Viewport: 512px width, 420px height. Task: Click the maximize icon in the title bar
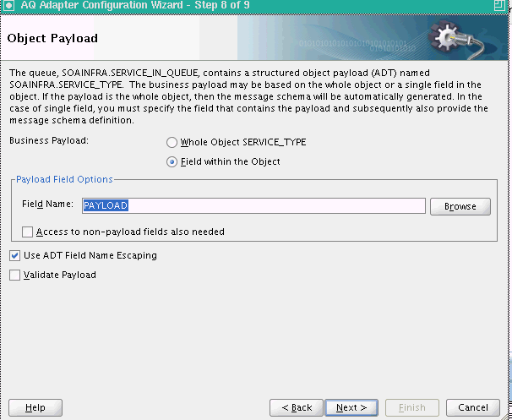[x=499, y=5]
